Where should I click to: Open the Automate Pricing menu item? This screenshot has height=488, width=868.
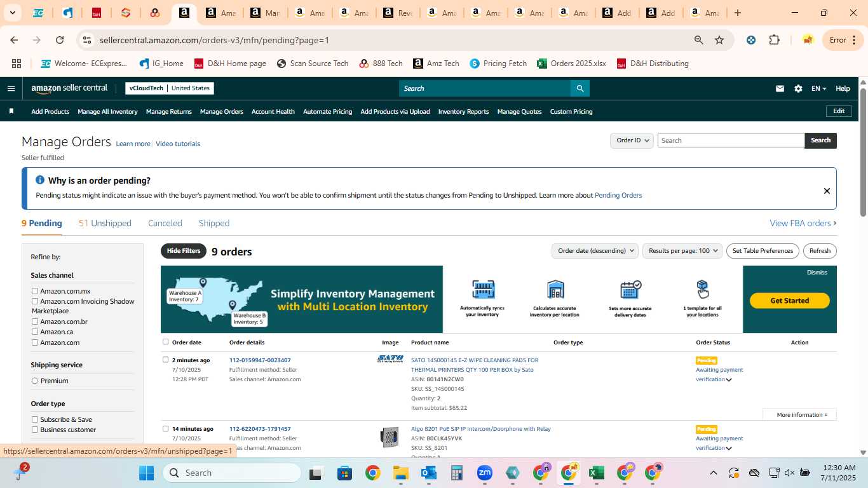pos(327,112)
